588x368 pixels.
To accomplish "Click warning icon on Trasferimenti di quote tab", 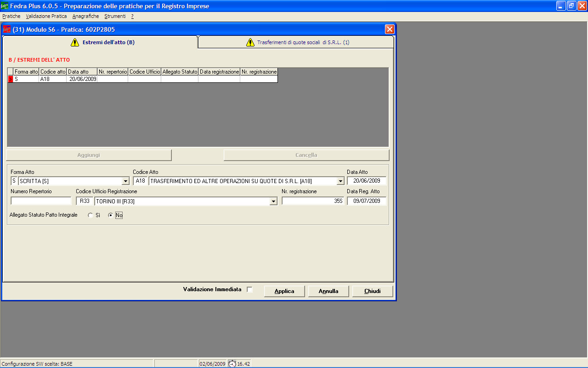I will click(250, 42).
